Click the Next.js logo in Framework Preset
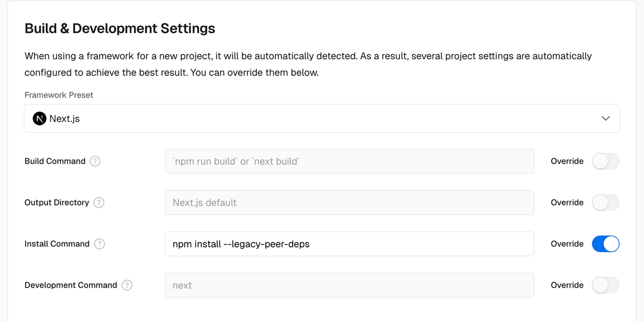 tap(40, 118)
